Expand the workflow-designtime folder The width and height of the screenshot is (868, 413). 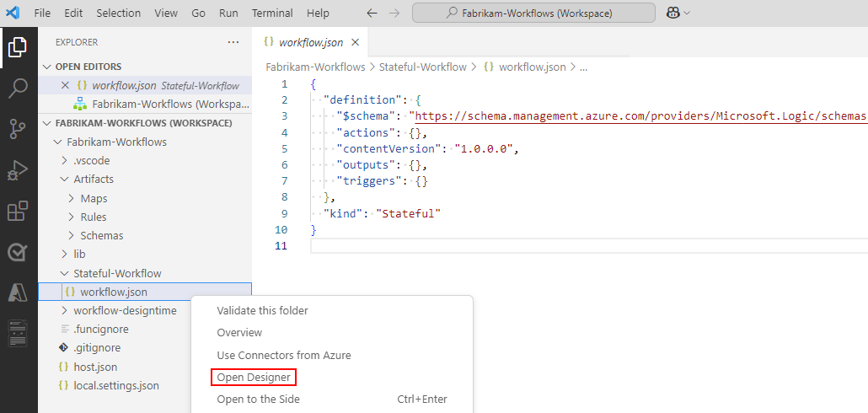(124, 310)
